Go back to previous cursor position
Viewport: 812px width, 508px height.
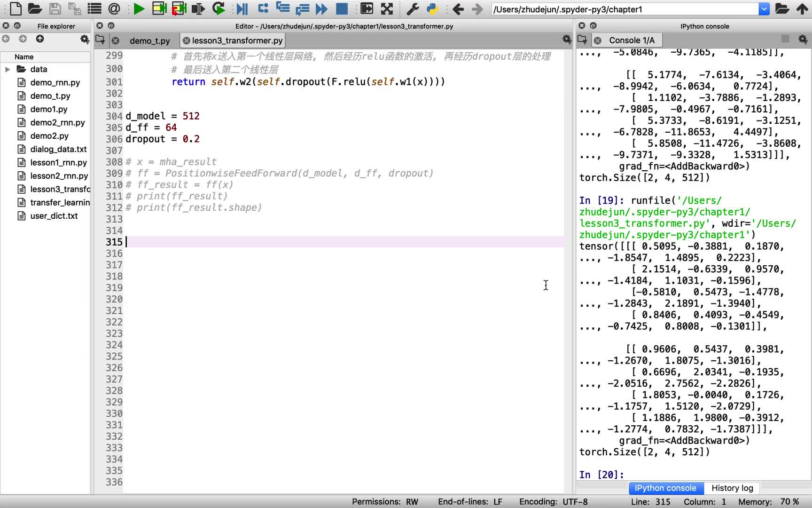coord(458,8)
